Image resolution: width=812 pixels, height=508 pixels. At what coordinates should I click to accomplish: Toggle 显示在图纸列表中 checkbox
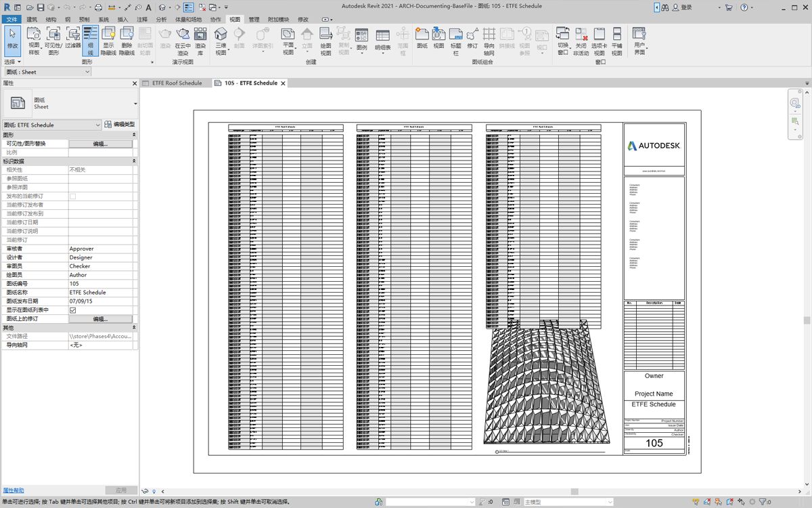pyautogui.click(x=73, y=310)
